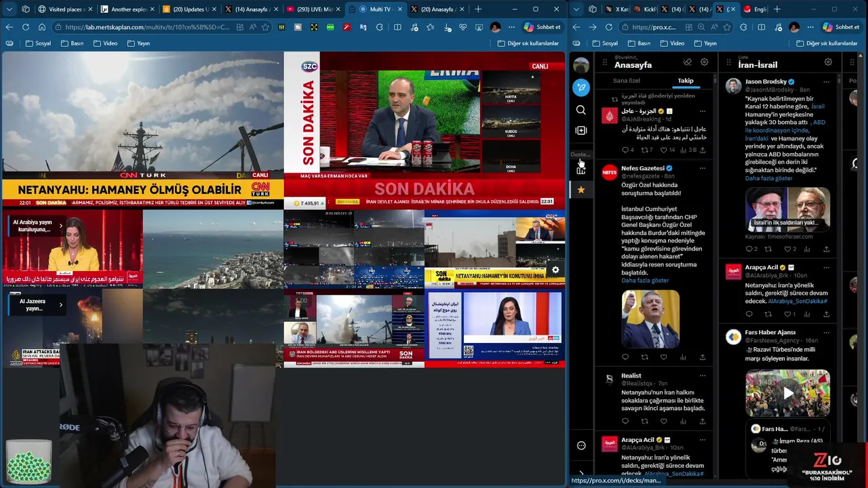
Task: Select the SZC Son Dakika video tile
Action: point(425,130)
